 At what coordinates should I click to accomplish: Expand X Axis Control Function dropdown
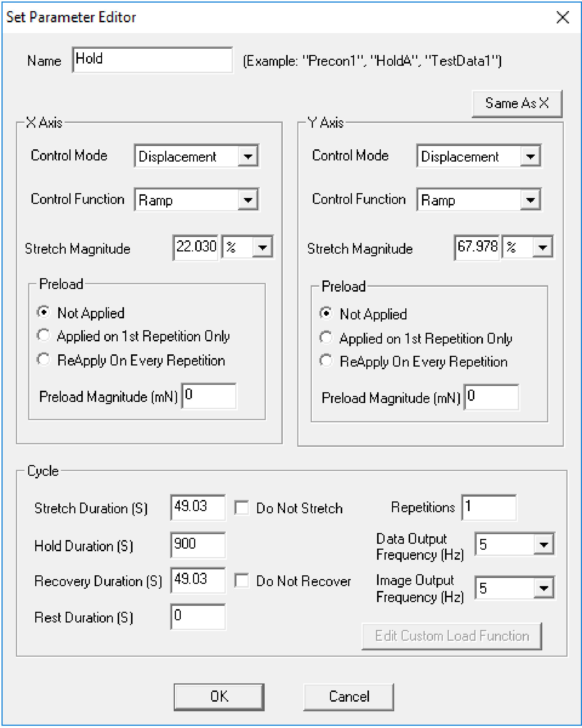tap(248, 200)
